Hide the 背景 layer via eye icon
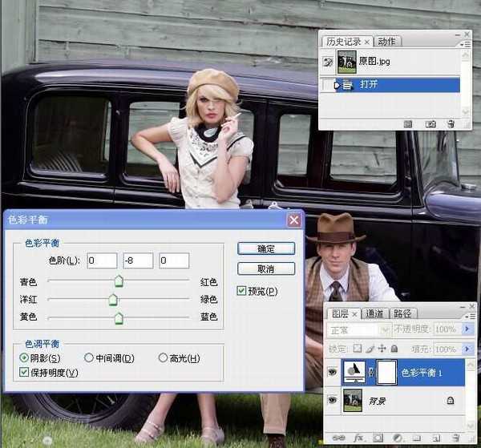The width and height of the screenshot is (481, 448). (332, 398)
